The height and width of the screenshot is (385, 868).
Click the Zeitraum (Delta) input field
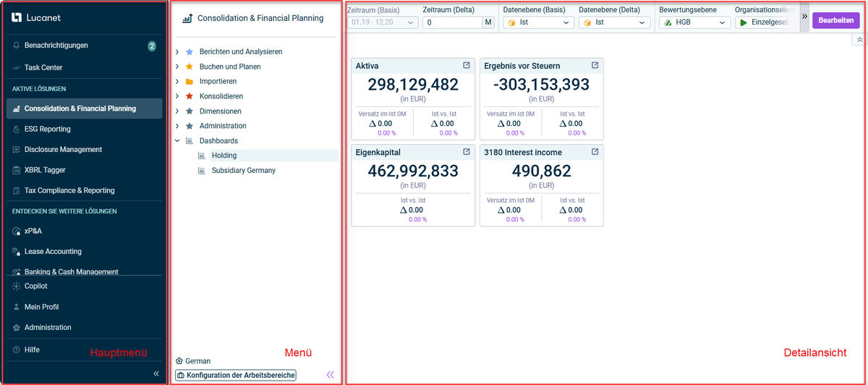point(452,23)
